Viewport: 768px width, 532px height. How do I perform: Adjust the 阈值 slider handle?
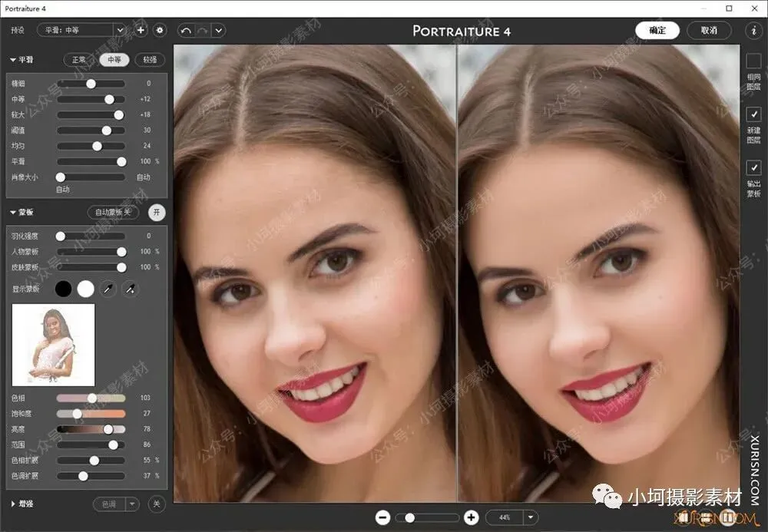(106, 131)
